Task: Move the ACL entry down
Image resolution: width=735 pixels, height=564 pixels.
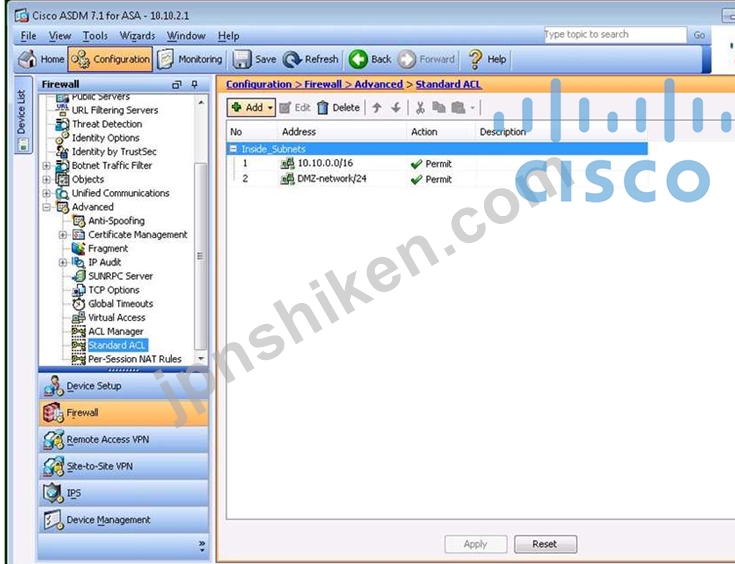Action: coord(396,108)
